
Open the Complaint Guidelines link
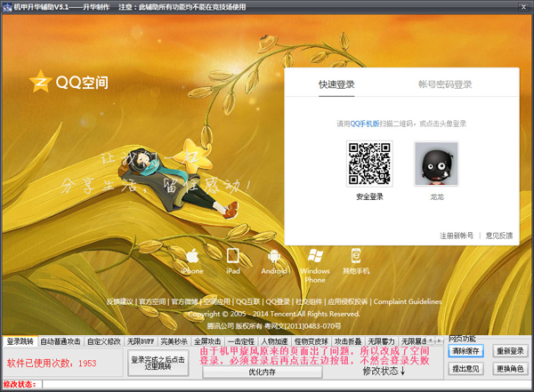(x=408, y=301)
